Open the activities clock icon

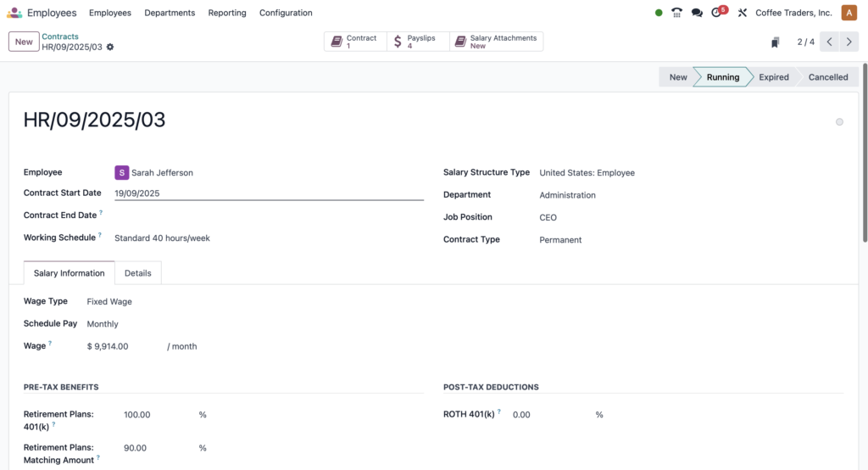(718, 13)
